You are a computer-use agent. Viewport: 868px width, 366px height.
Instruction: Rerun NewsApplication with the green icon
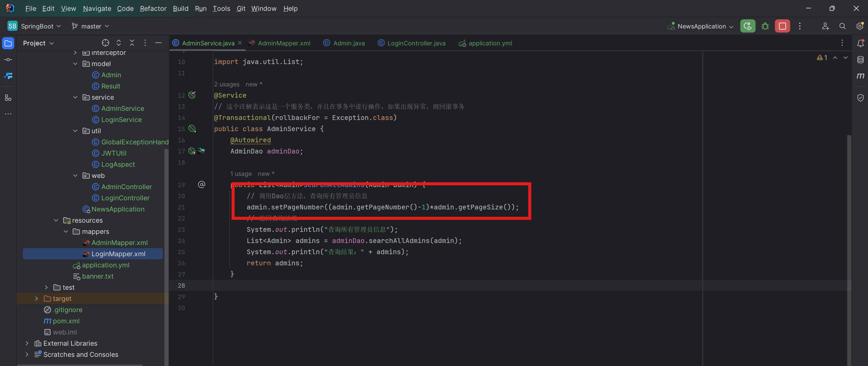[x=748, y=26]
